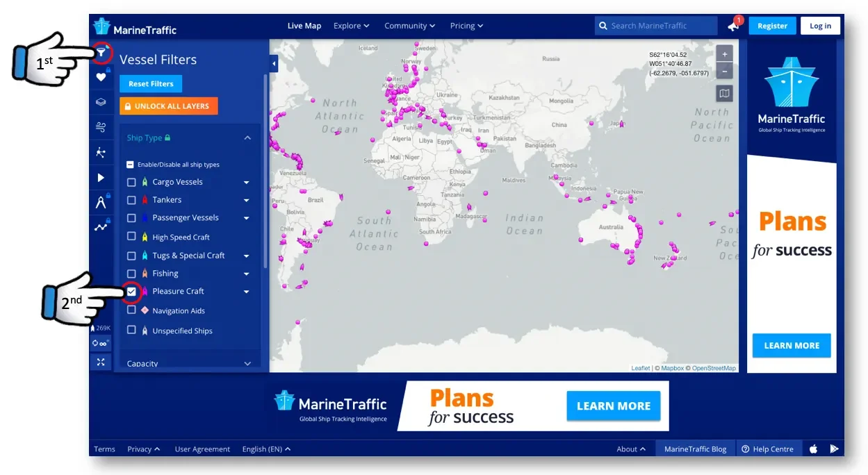Click the 269K vessels counter
The width and height of the screenshot is (868, 475).
(101, 328)
